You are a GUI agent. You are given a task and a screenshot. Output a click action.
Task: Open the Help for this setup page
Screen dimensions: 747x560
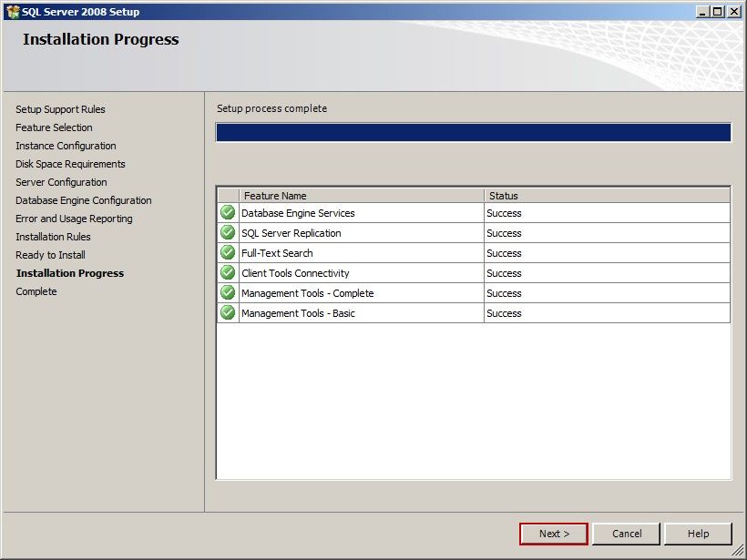(x=698, y=534)
